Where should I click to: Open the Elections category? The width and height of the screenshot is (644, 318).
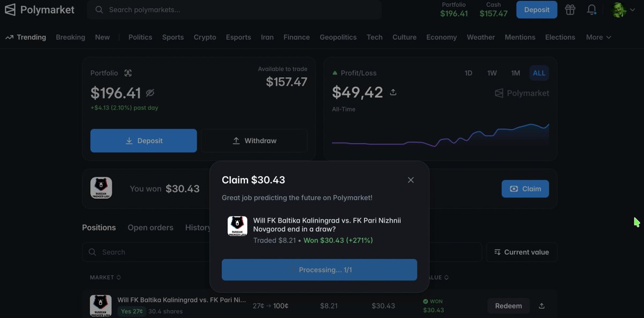[560, 37]
